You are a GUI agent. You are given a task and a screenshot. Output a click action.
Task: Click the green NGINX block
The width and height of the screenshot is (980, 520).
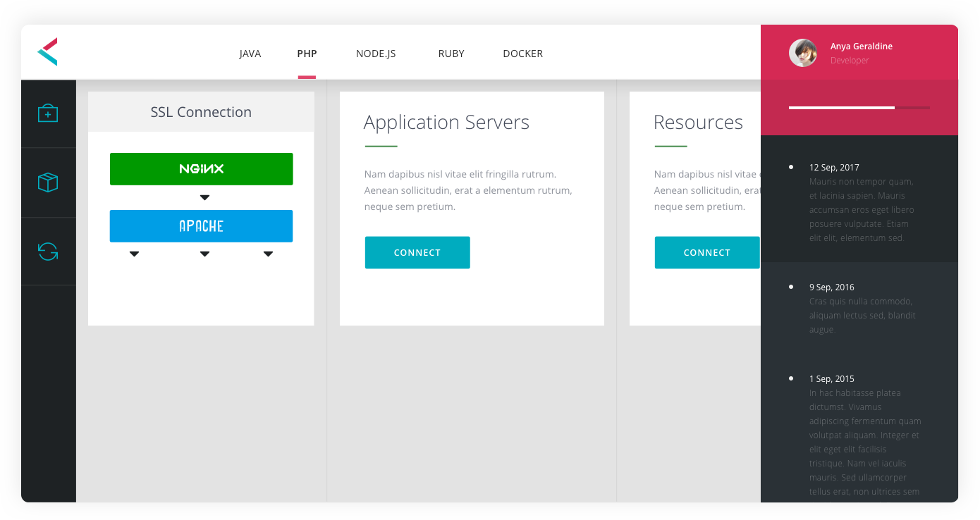(x=201, y=169)
